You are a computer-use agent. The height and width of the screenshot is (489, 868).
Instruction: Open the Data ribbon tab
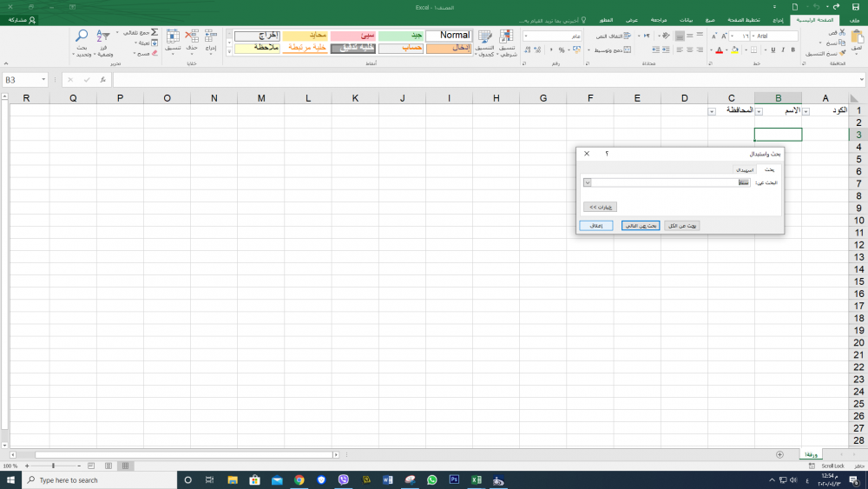pyautogui.click(x=686, y=20)
